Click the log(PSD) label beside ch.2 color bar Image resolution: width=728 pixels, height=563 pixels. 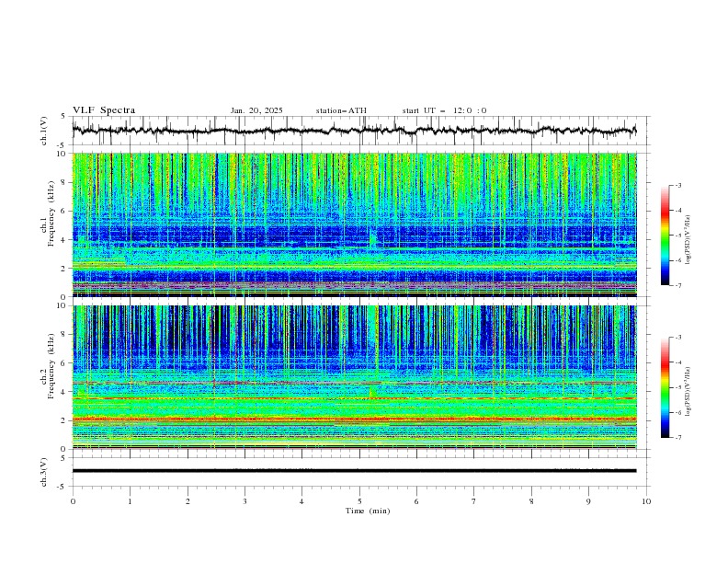tap(688, 391)
